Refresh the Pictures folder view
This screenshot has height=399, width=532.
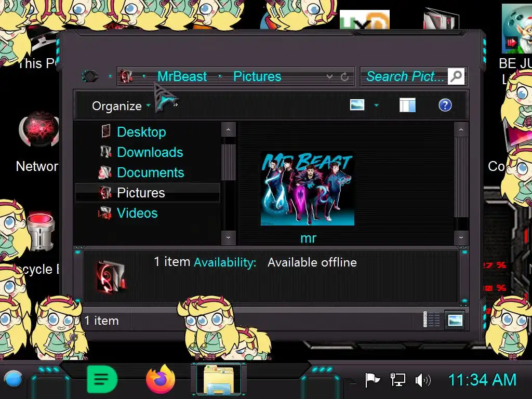click(344, 77)
